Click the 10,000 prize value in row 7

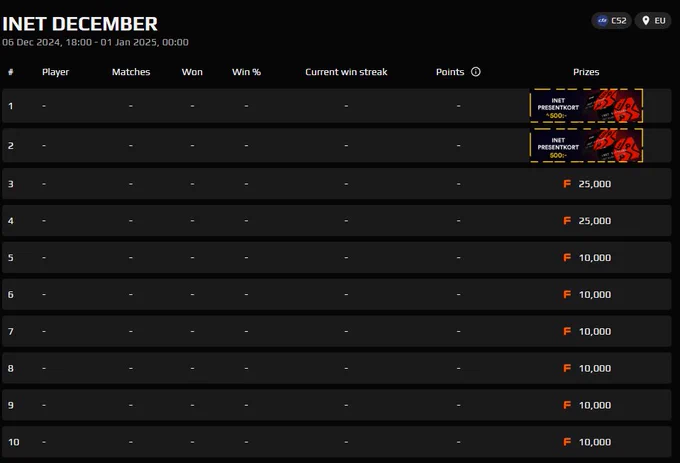pyautogui.click(x=595, y=331)
